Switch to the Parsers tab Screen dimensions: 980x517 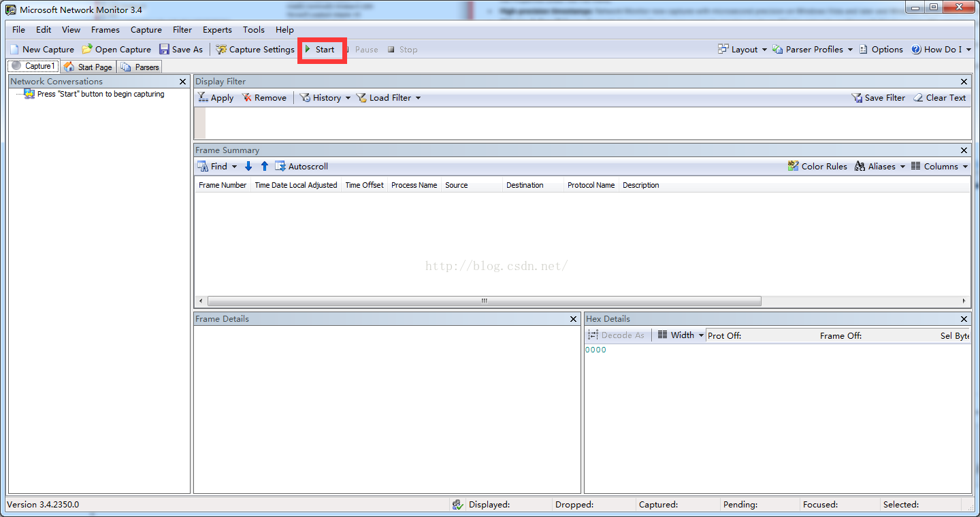(x=140, y=67)
